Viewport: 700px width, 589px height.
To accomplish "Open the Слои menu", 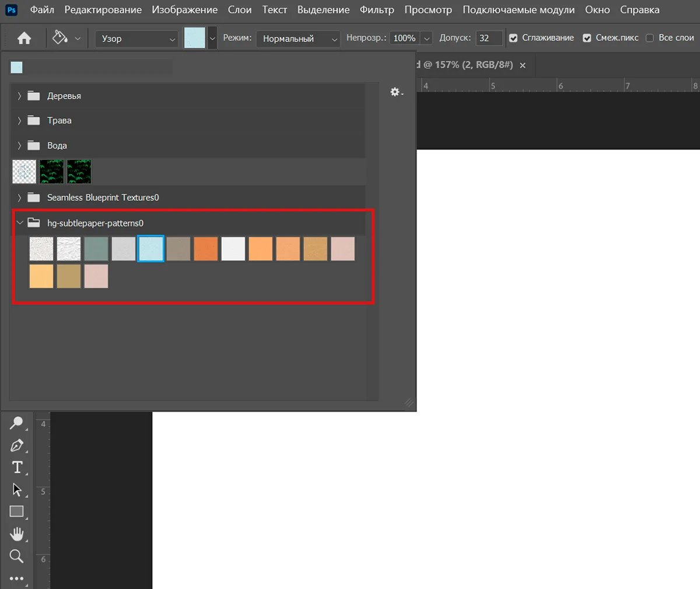I will [x=240, y=10].
